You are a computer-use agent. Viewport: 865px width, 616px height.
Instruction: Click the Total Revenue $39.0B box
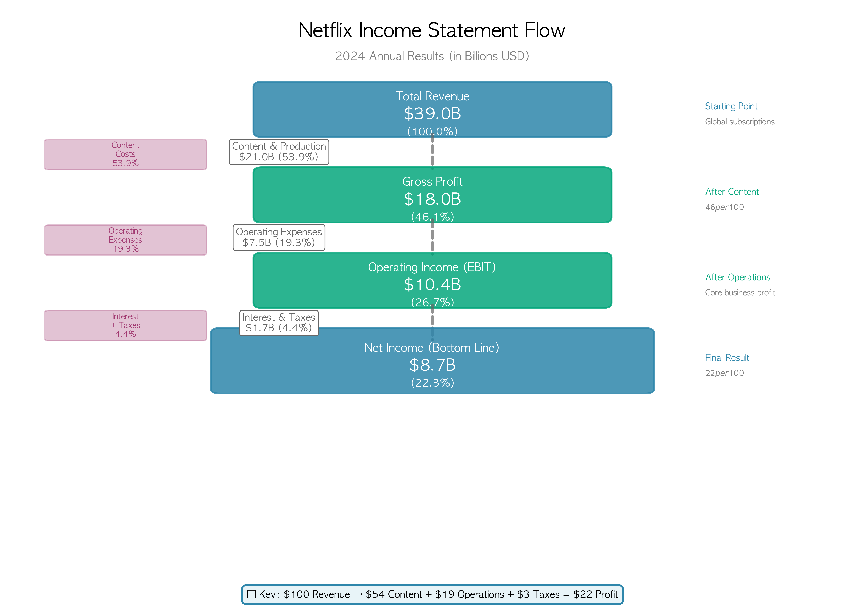pyautogui.click(x=432, y=109)
